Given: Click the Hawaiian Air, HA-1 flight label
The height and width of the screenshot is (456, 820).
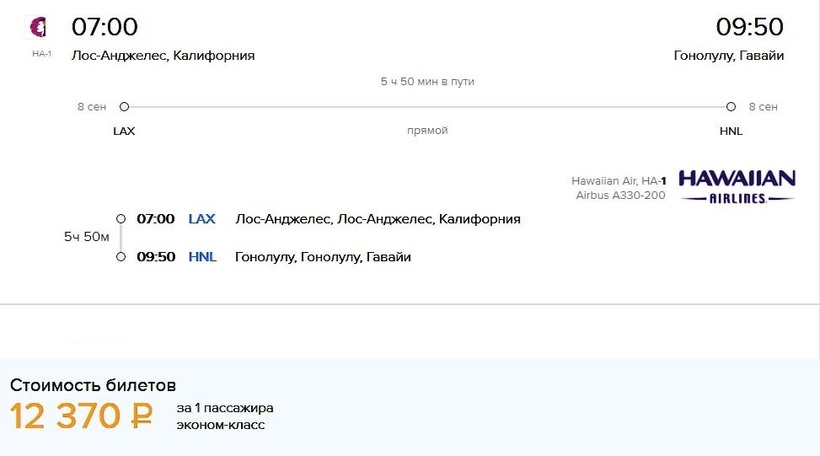Looking at the screenshot, I should point(619,181).
